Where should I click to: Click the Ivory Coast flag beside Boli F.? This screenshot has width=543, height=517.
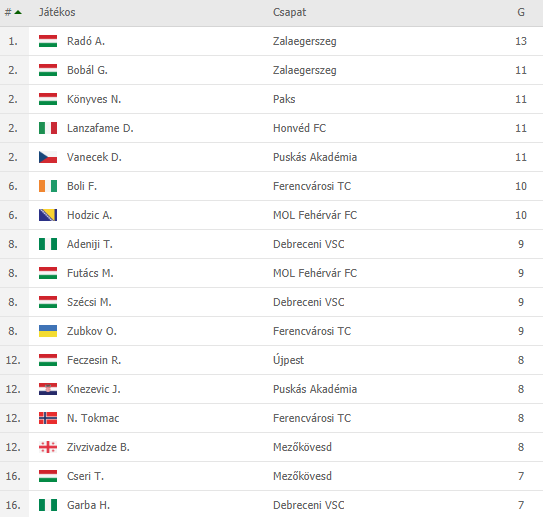pyautogui.click(x=48, y=186)
